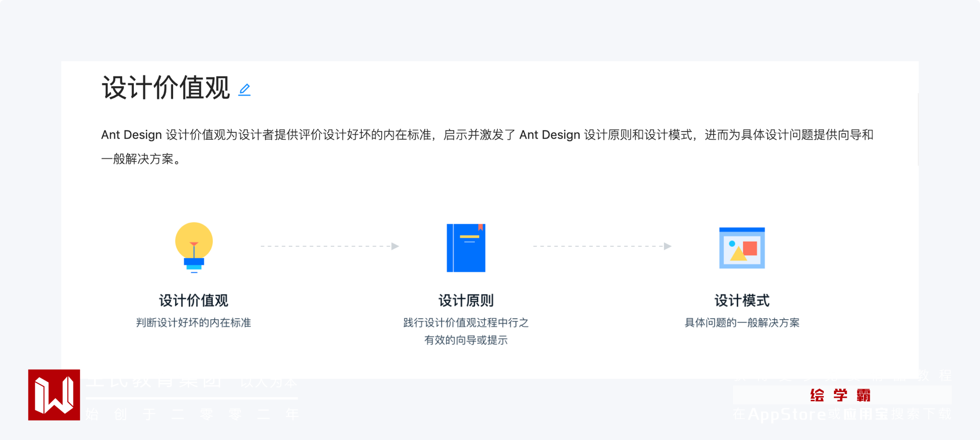Click the yellow lightbulb icon
This screenshot has height=440, width=980.
[x=194, y=248]
